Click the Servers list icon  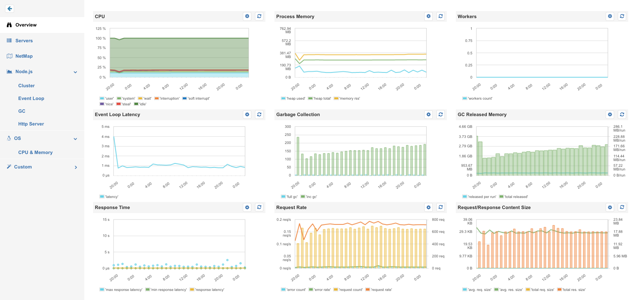pos(9,41)
